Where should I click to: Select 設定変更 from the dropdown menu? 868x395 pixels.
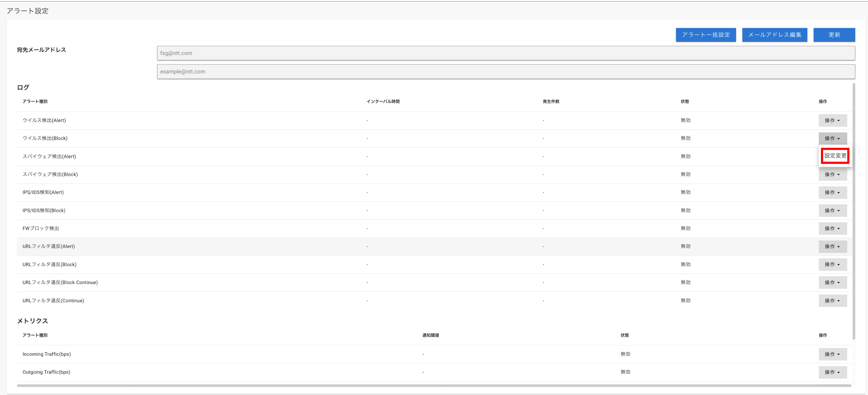click(x=835, y=156)
